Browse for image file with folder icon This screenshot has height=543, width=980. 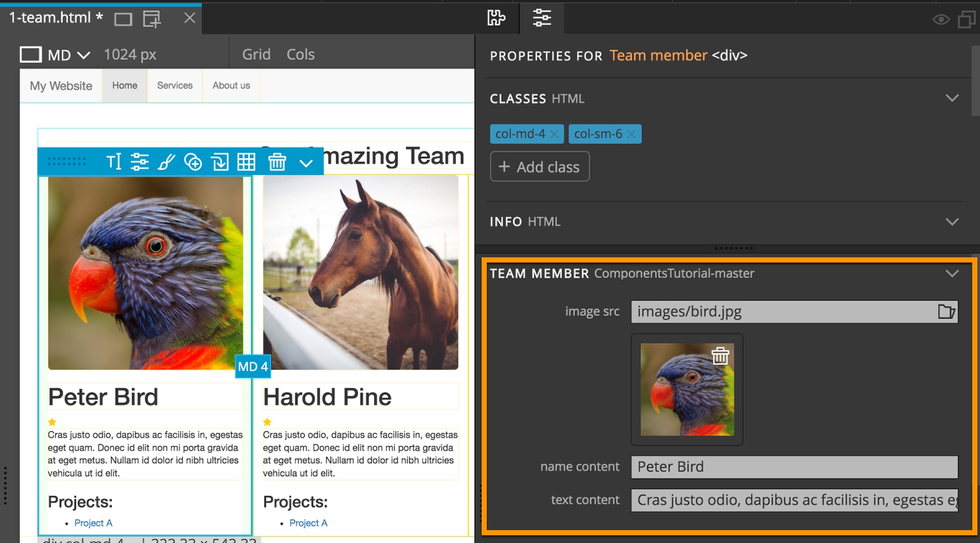pyautogui.click(x=947, y=312)
